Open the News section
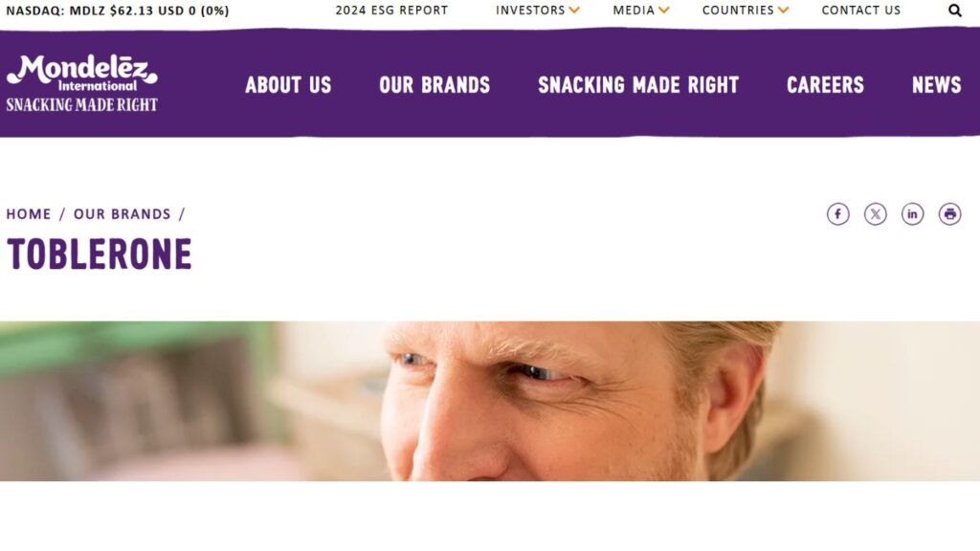 click(x=936, y=85)
